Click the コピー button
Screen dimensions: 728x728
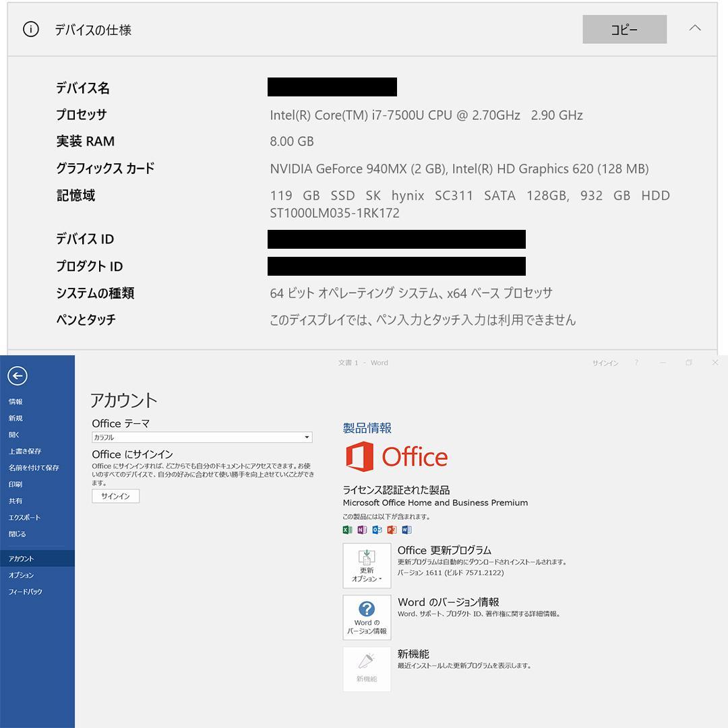624,29
